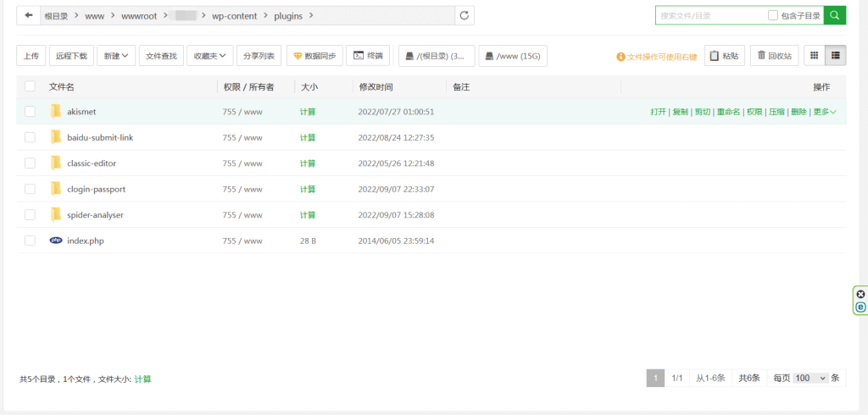Switch to list view
This screenshot has width=868, height=415.
pos(835,55)
